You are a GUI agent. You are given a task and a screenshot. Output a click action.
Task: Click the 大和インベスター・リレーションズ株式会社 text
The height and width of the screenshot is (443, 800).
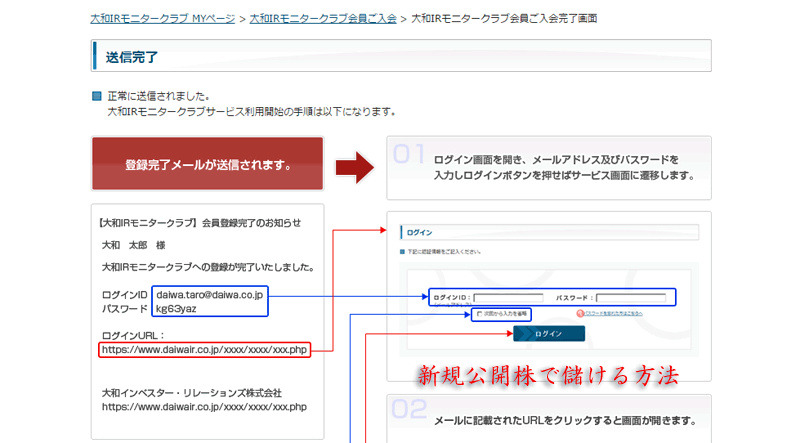coord(192,393)
